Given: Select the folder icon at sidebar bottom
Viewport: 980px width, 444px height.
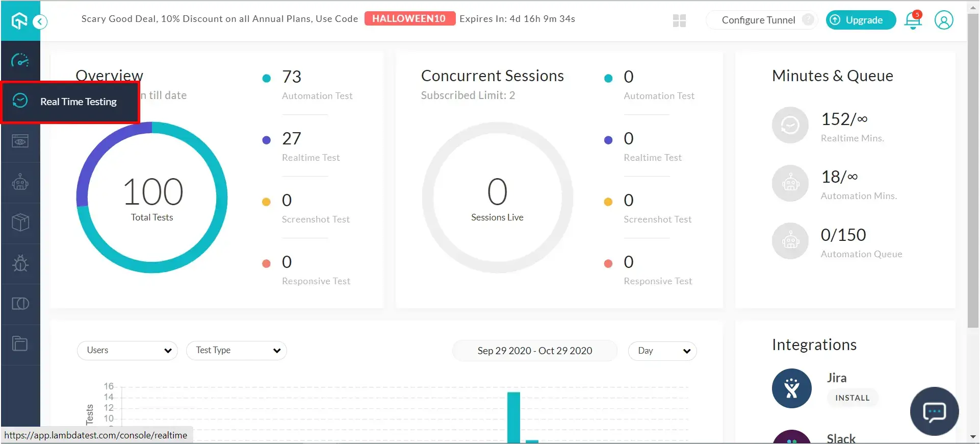Looking at the screenshot, I should [20, 344].
